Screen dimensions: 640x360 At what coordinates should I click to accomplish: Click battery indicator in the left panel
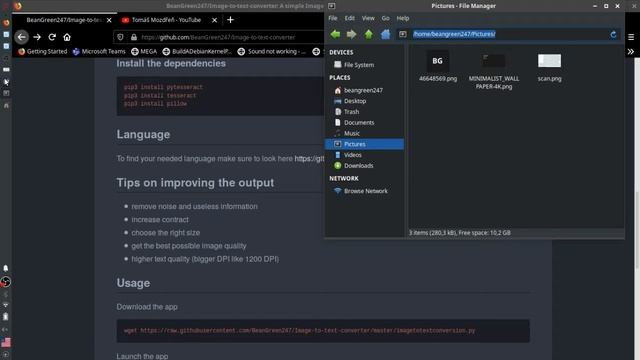[x=6, y=317]
